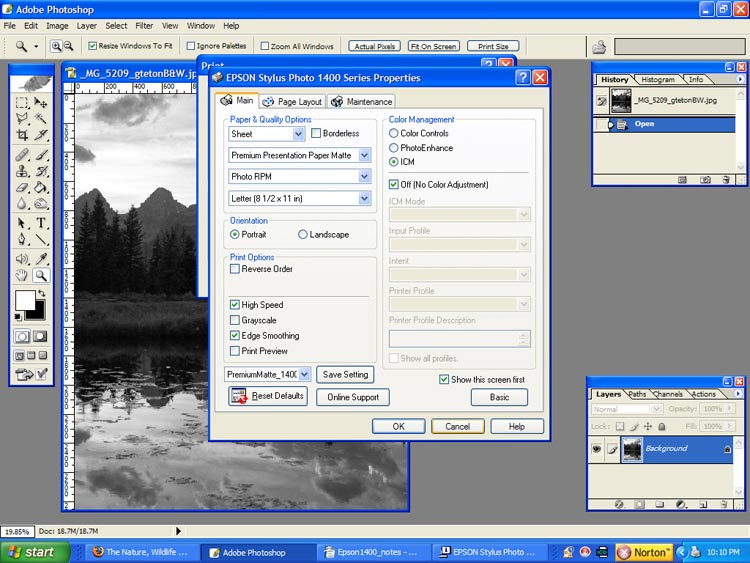
Task: Click the trash icon in History panel
Action: pyautogui.click(x=726, y=180)
